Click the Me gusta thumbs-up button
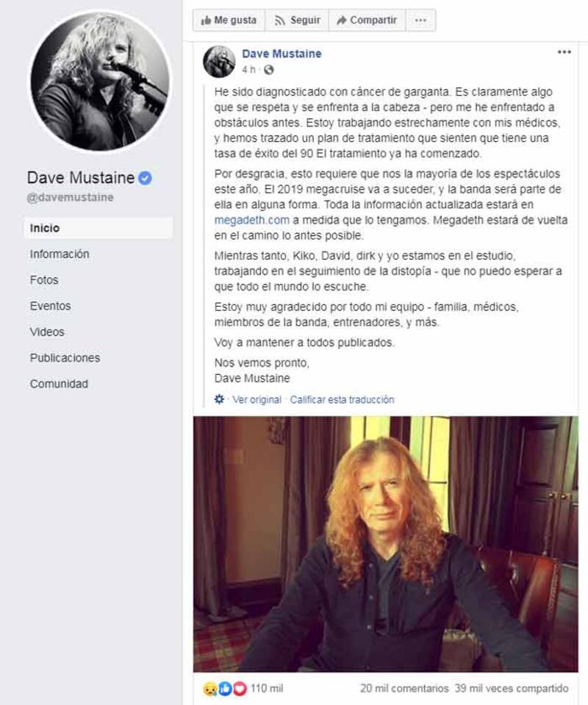The height and width of the screenshot is (705, 588). pos(229,21)
